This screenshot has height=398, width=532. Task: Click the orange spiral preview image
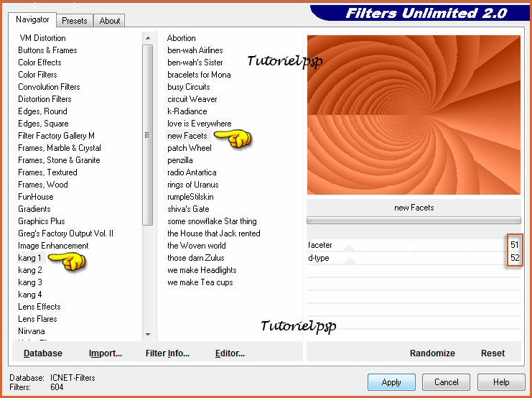[414, 115]
